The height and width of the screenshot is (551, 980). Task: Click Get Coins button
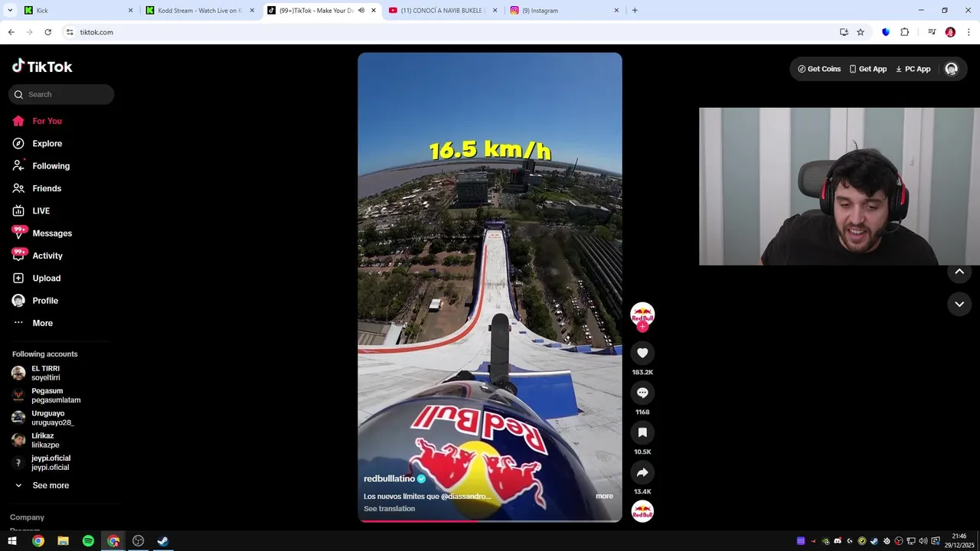819,69
